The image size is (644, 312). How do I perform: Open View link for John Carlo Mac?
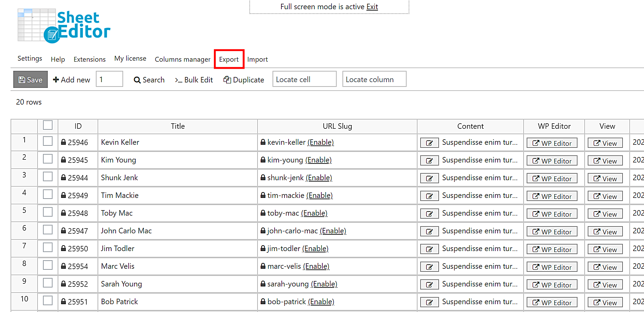pos(605,232)
